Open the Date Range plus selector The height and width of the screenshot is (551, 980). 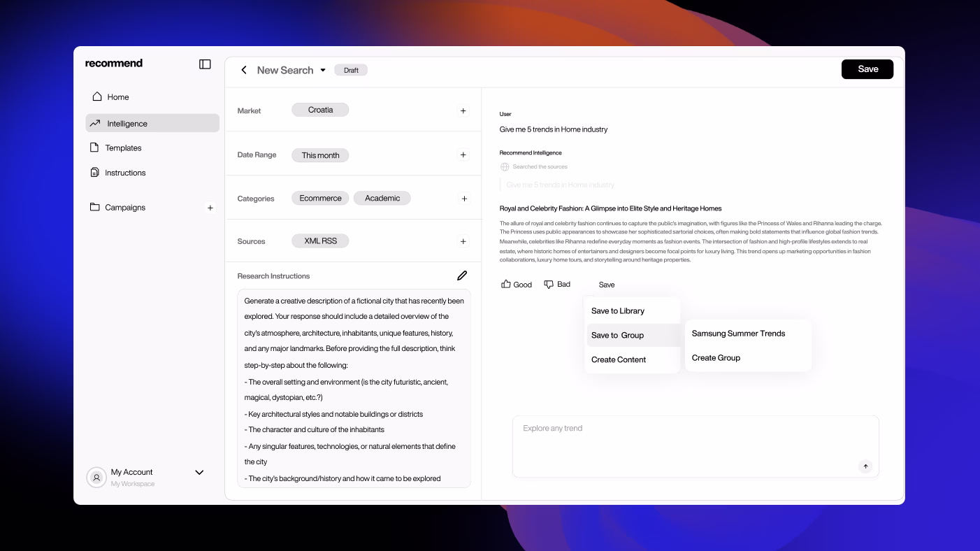tap(463, 155)
